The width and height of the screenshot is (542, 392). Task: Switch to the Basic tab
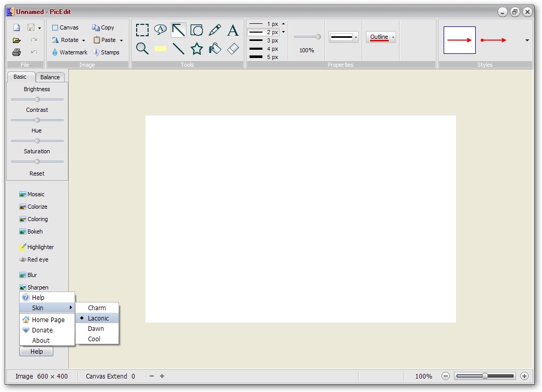coord(20,77)
